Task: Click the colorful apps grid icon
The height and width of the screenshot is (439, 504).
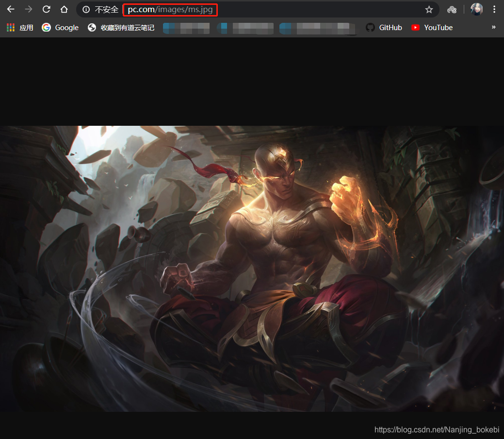Action: coord(11,28)
